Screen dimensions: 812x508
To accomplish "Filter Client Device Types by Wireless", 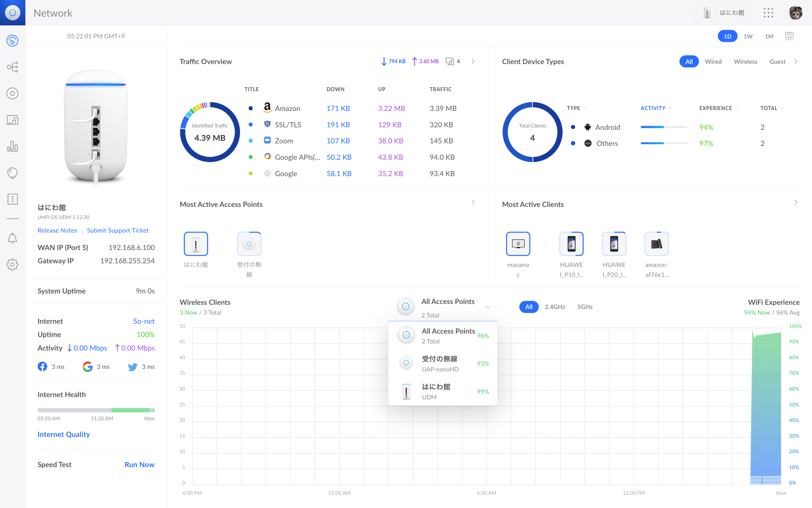I will click(x=745, y=62).
